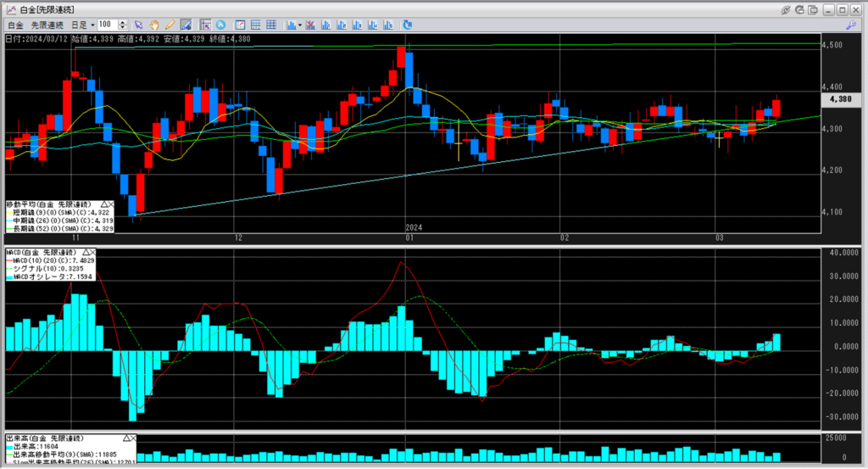The height and width of the screenshot is (469, 868).
Task: Click the remove indicator chart icon
Action: 309,25
